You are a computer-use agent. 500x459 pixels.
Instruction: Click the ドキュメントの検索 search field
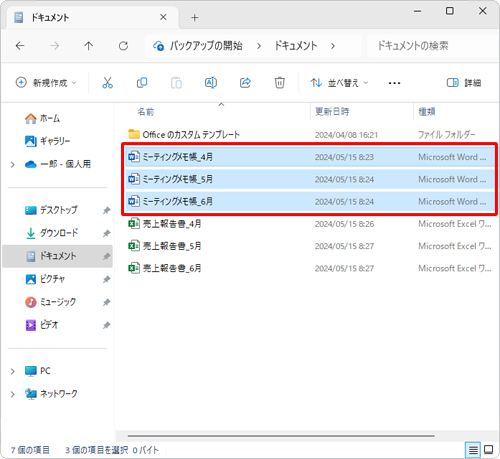432,46
